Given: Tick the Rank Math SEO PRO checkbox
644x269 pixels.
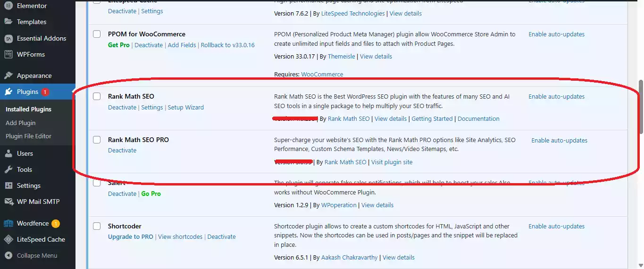Looking at the screenshot, I should click(x=97, y=140).
